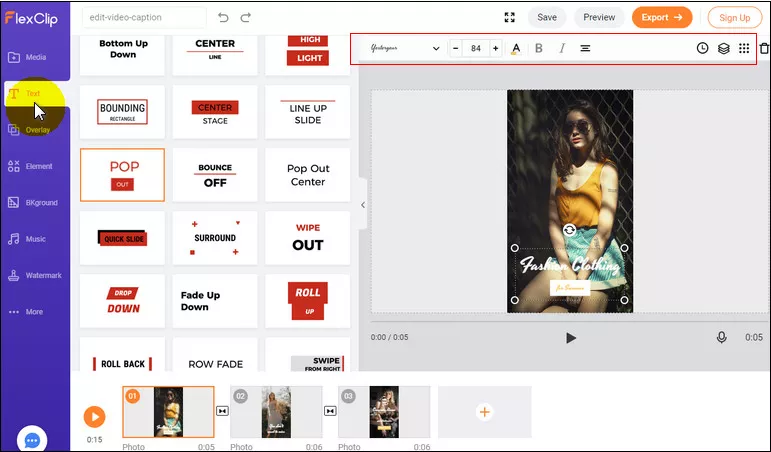
Task: Open the layer order icon
Action: (724, 48)
